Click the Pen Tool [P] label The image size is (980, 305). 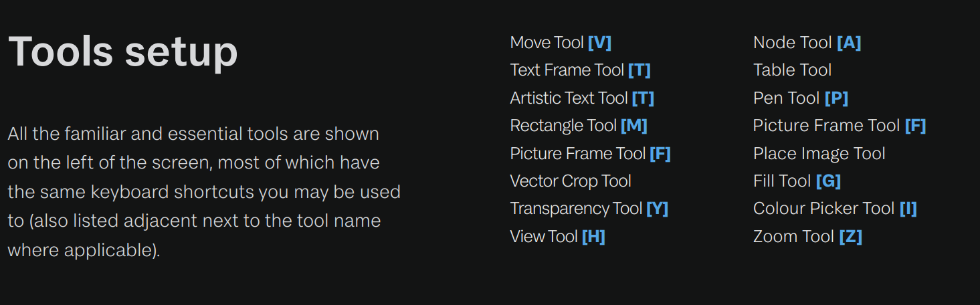(x=801, y=98)
